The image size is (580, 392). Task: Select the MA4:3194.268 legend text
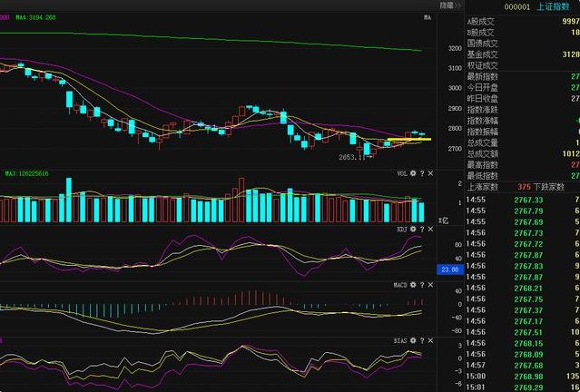(36, 17)
